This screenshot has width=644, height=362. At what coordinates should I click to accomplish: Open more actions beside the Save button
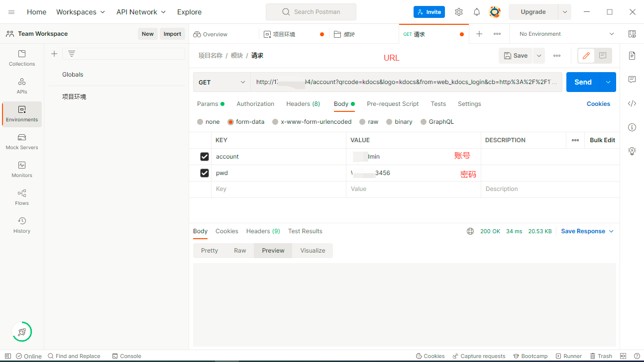557,56
